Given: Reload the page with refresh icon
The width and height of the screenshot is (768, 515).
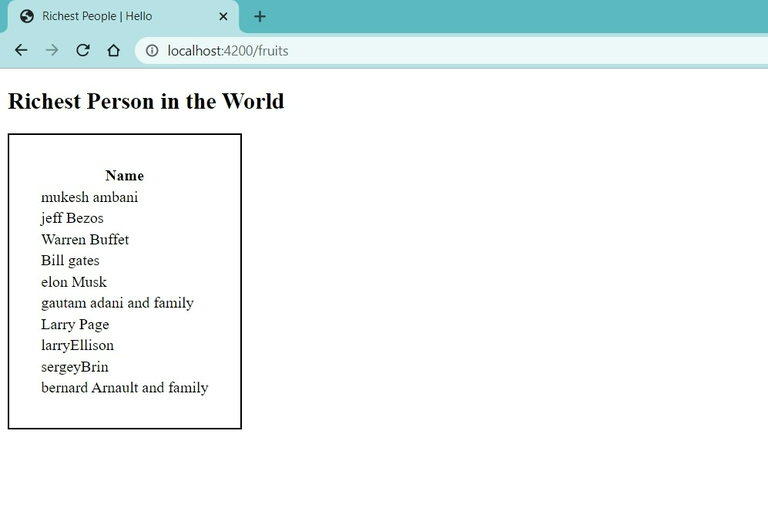Looking at the screenshot, I should (83, 50).
